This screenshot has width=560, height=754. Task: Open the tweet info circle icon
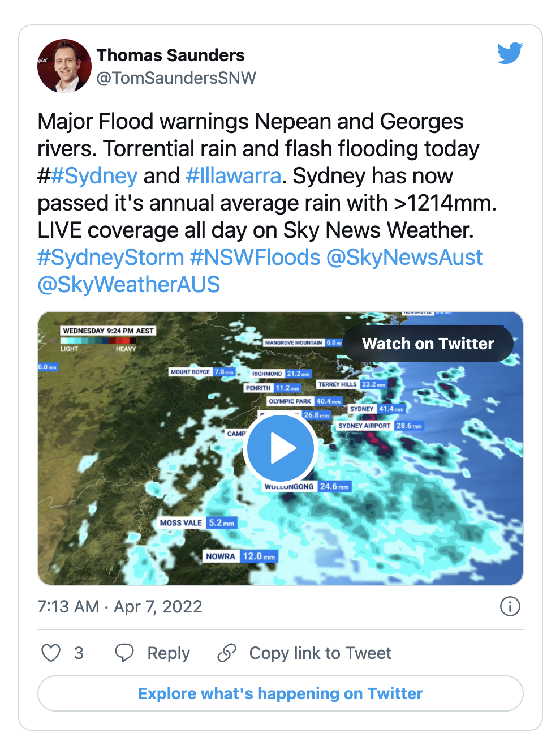pyautogui.click(x=510, y=606)
